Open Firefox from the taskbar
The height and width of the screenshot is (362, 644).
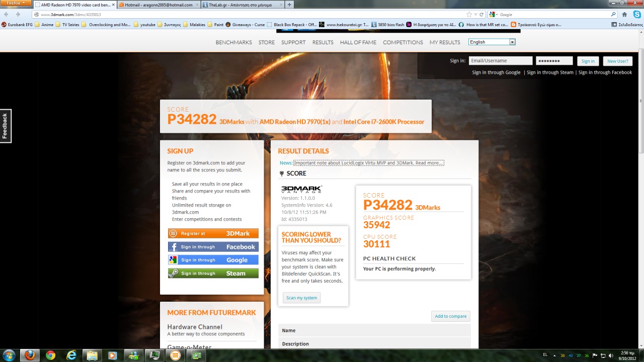(30, 355)
